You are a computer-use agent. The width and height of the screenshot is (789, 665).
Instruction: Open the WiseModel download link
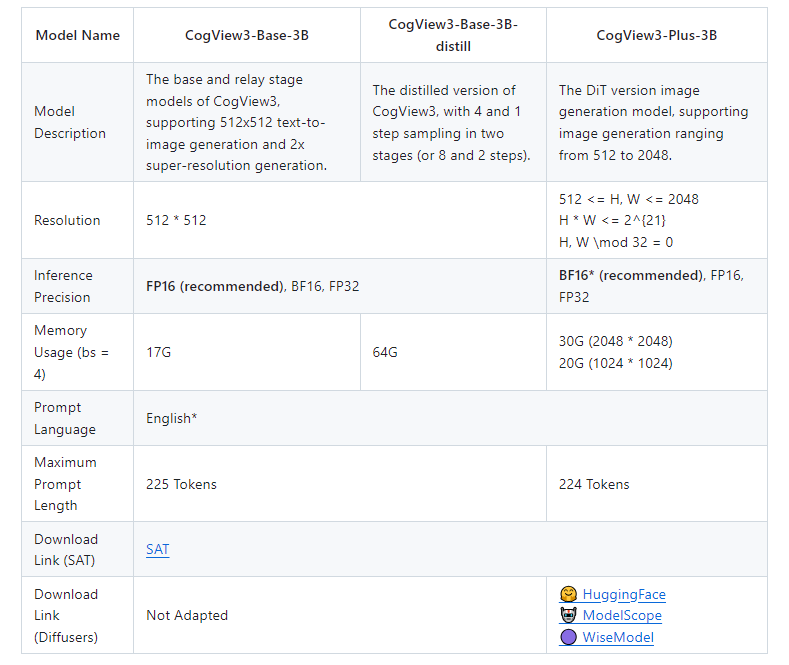tap(618, 637)
